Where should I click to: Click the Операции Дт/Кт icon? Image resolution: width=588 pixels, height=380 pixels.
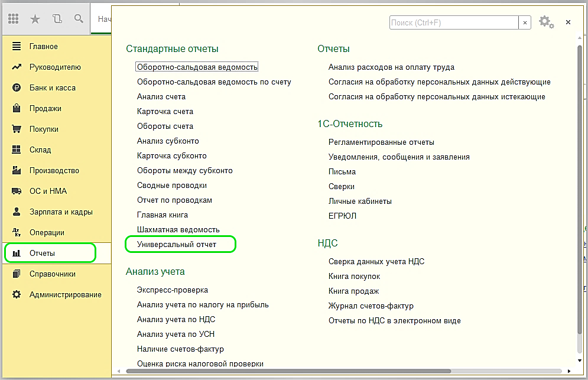pyautogui.click(x=17, y=233)
